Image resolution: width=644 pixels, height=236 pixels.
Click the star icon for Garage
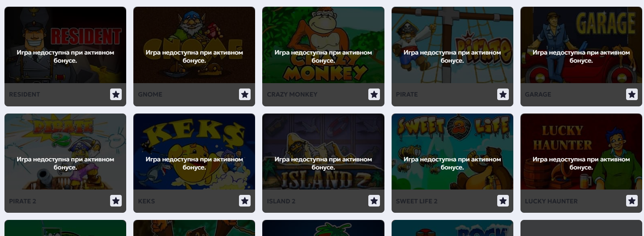point(632,94)
